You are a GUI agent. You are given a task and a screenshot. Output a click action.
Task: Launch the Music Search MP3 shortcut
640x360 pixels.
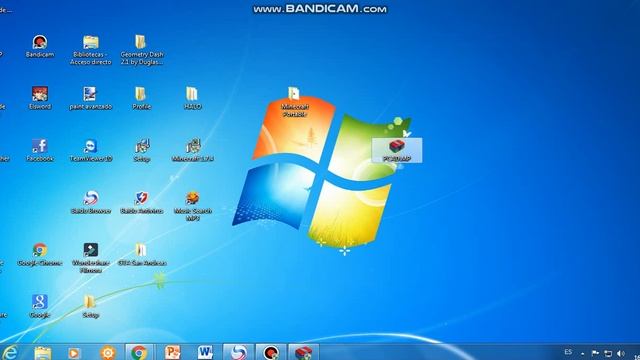[192, 206]
